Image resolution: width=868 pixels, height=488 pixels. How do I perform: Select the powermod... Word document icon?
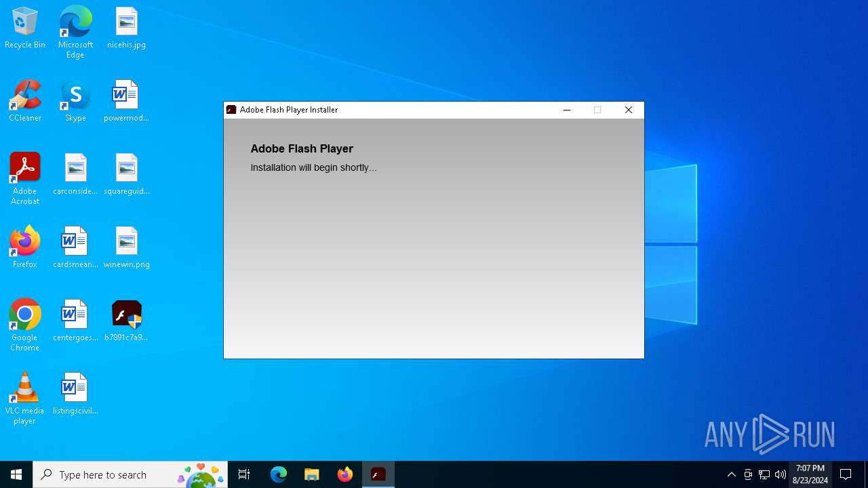point(126,102)
